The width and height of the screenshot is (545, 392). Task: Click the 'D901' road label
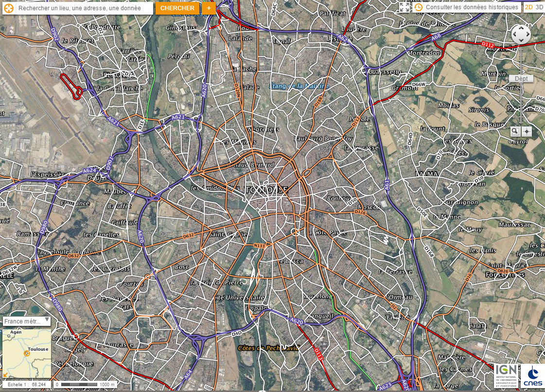pos(109,163)
